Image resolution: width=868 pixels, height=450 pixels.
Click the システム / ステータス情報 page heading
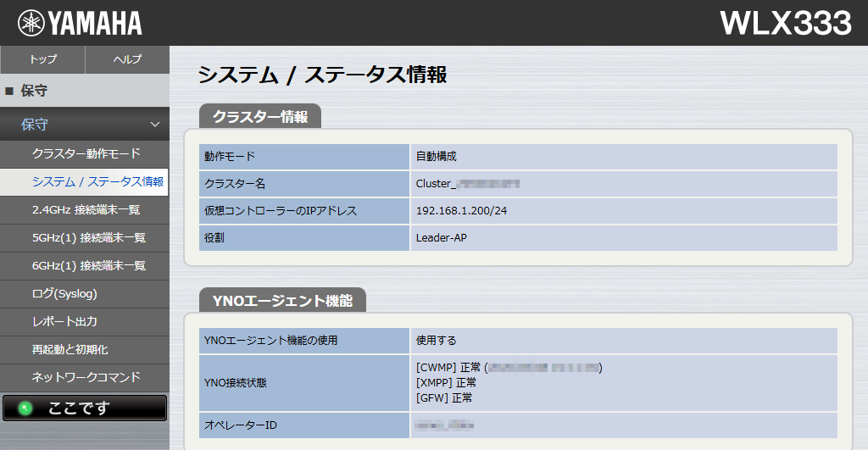coord(322,75)
